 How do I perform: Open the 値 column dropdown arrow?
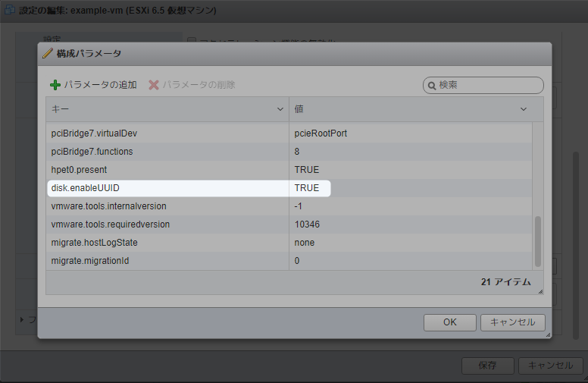pyautogui.click(x=524, y=109)
